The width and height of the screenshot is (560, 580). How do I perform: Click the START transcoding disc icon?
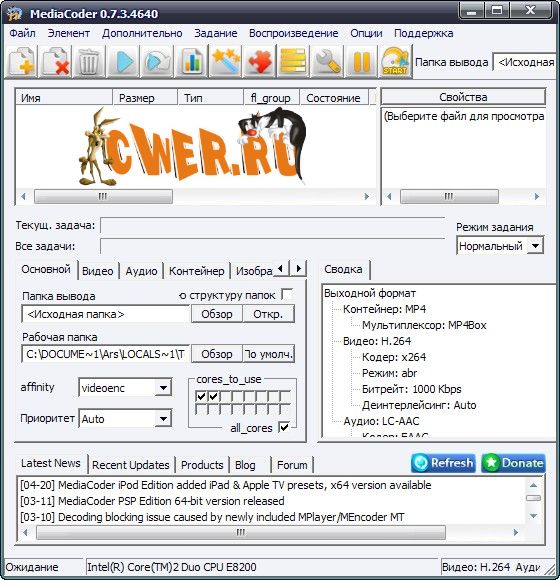coord(395,61)
